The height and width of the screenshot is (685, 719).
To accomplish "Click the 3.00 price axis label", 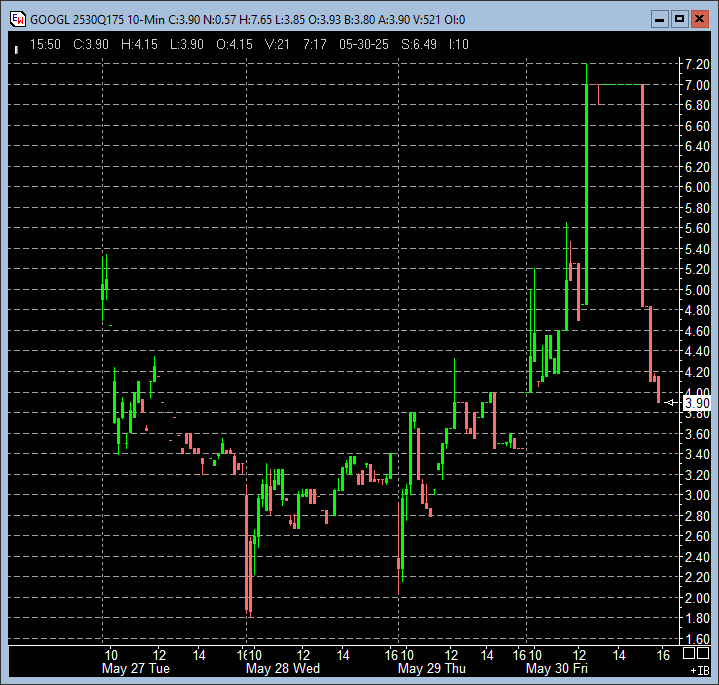I will [697, 495].
